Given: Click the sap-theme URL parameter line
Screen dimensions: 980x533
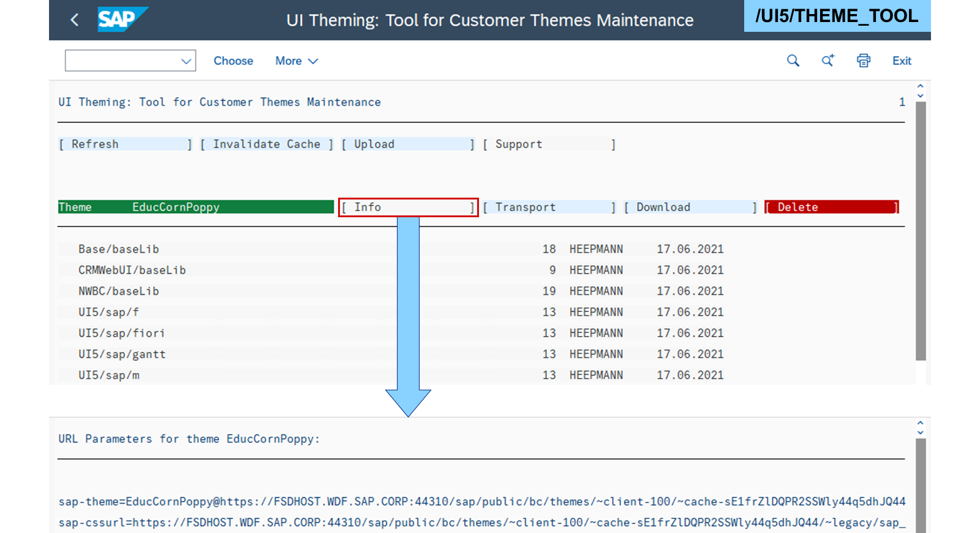Looking at the screenshot, I should [482, 502].
